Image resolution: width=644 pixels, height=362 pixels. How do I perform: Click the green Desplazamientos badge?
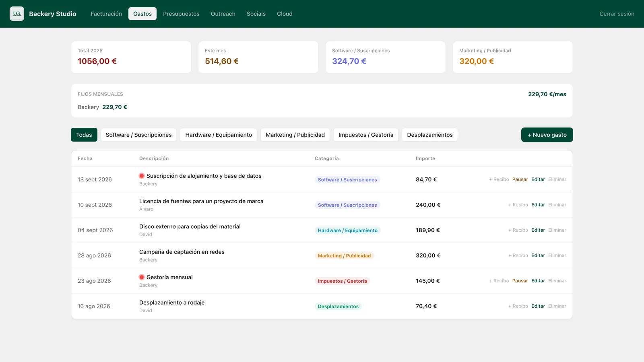click(338, 306)
